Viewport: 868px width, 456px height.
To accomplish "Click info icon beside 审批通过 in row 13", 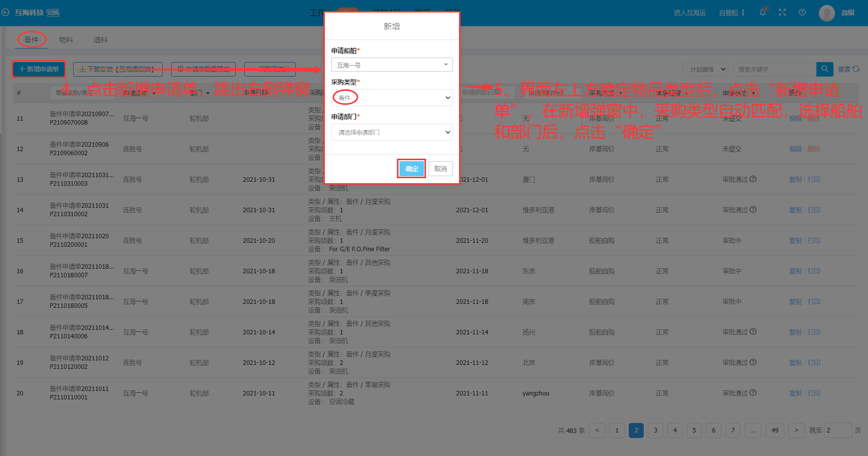I will [753, 179].
